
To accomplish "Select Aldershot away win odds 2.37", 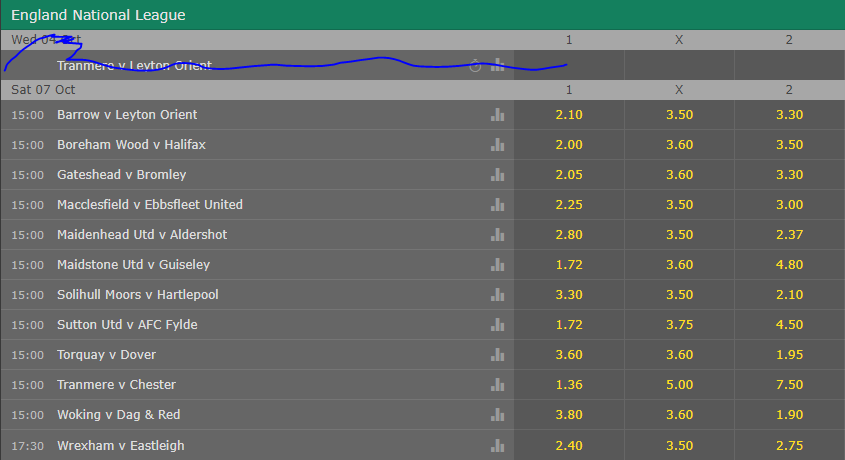I will [x=789, y=235].
